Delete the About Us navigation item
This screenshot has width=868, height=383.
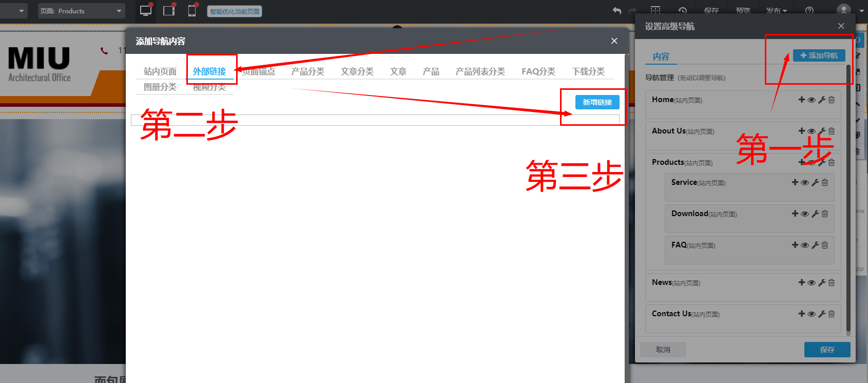(832, 131)
